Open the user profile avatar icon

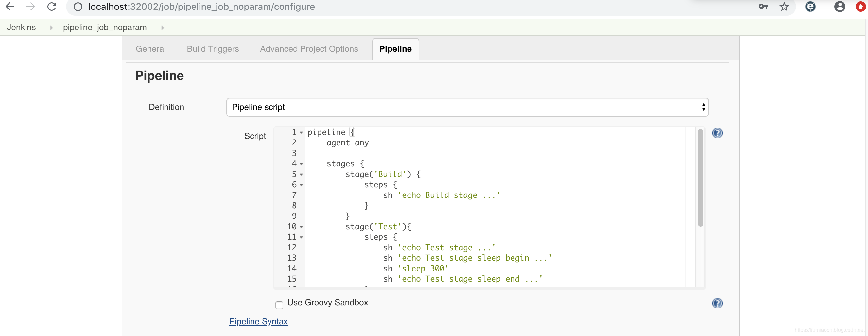(840, 7)
